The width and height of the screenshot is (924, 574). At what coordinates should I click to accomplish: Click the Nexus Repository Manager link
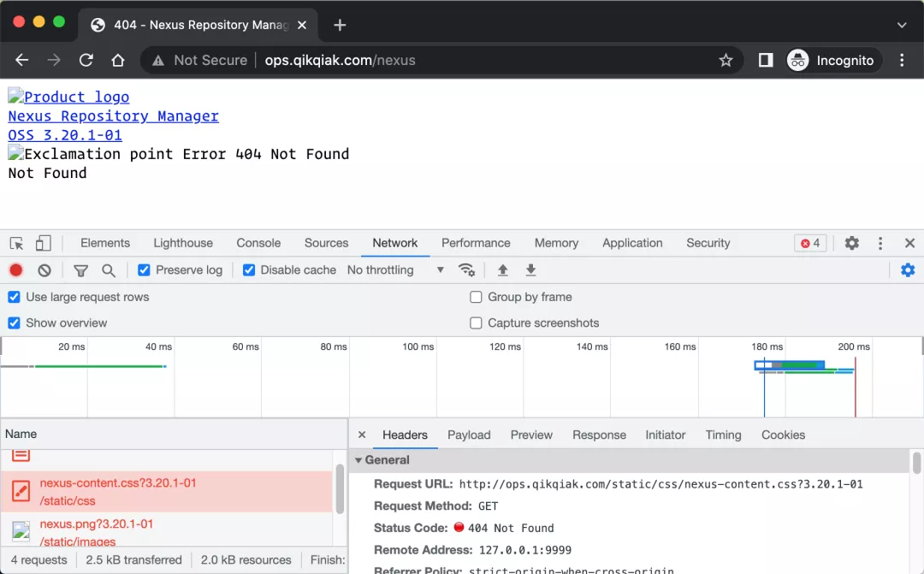tap(113, 116)
